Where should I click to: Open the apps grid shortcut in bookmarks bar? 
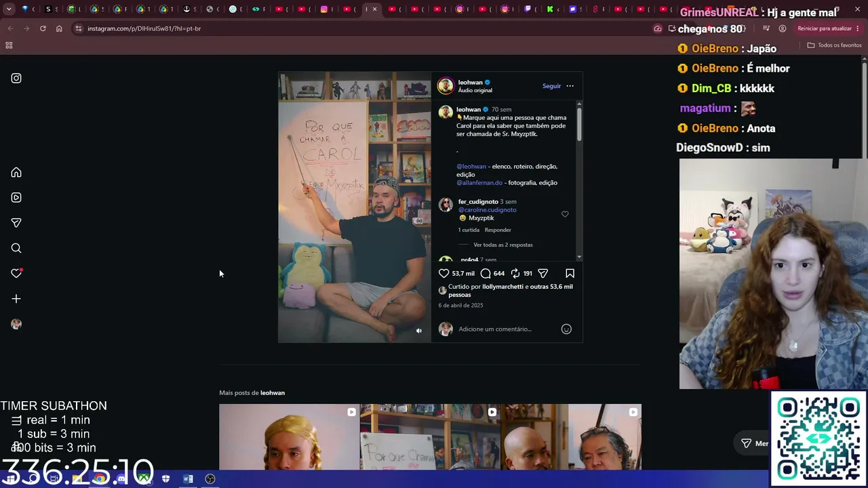click(x=9, y=45)
